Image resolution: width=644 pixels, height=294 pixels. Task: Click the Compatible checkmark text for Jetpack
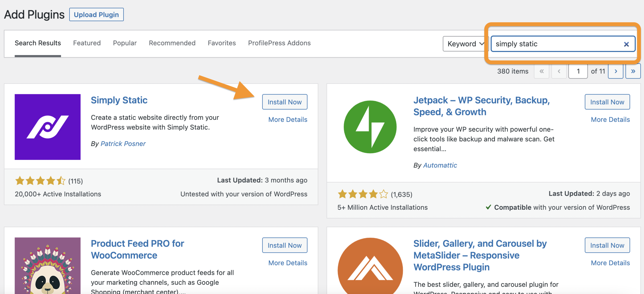coord(558,207)
